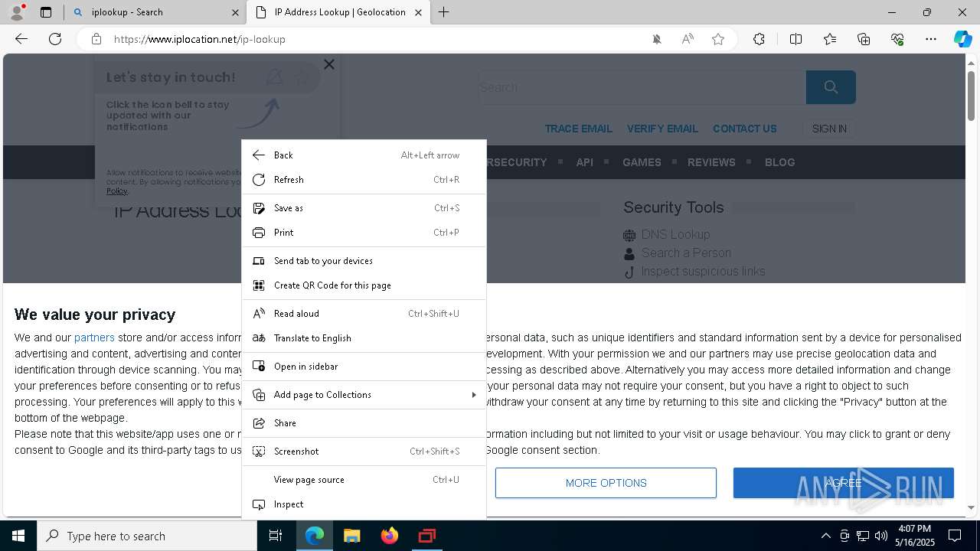The height and width of the screenshot is (551, 980).
Task: Open the Extensions puzzle icon
Action: click(759, 39)
